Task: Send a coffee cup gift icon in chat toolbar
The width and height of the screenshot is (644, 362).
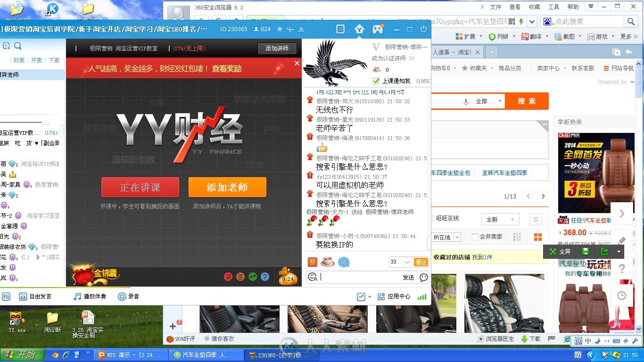Action: [328, 262]
